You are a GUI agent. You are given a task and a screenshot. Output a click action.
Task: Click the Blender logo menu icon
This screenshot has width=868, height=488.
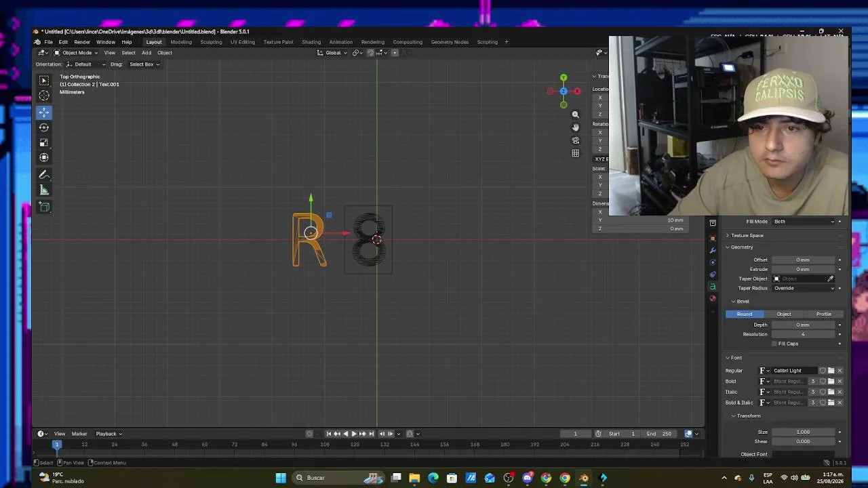coord(38,42)
